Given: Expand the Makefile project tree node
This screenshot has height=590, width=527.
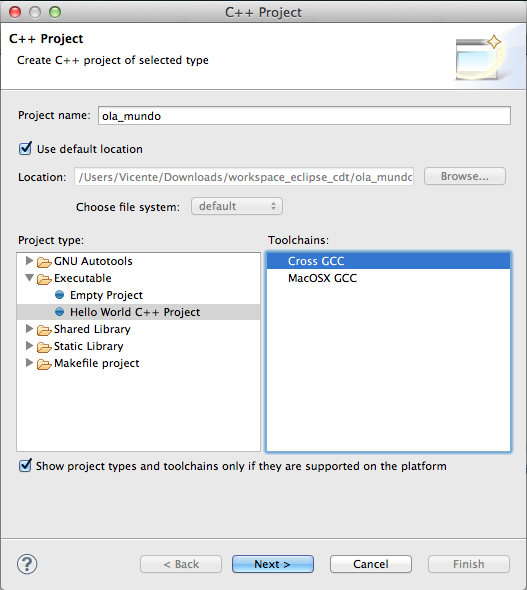Looking at the screenshot, I should point(29,362).
